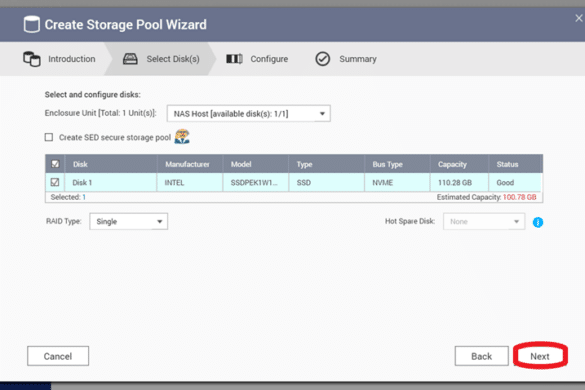The image size is (585, 390).
Task: Uncheck the Disk 1 row checkbox
Action: pos(55,182)
